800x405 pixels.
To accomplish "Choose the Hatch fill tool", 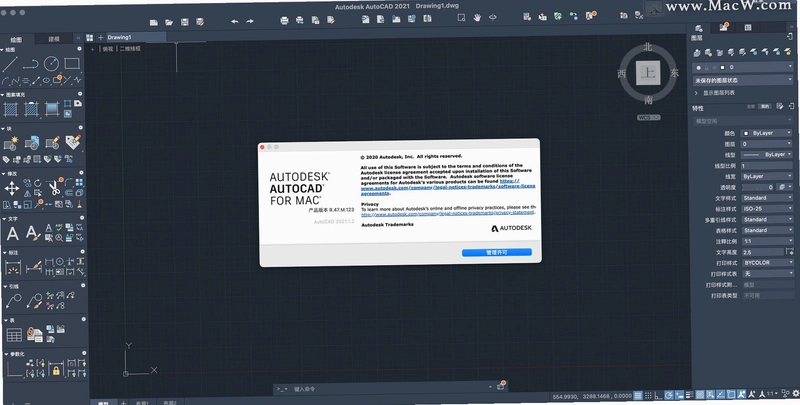I will click(11, 108).
